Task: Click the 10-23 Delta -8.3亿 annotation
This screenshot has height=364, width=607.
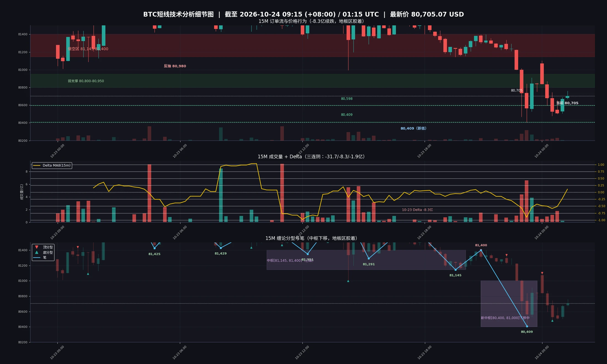Action: [x=417, y=210]
